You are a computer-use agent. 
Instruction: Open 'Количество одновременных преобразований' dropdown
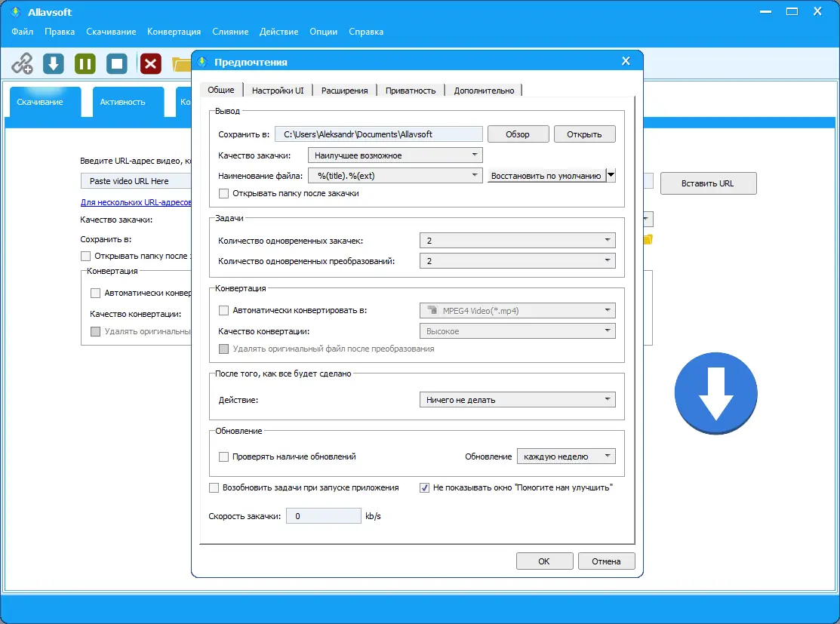click(518, 261)
